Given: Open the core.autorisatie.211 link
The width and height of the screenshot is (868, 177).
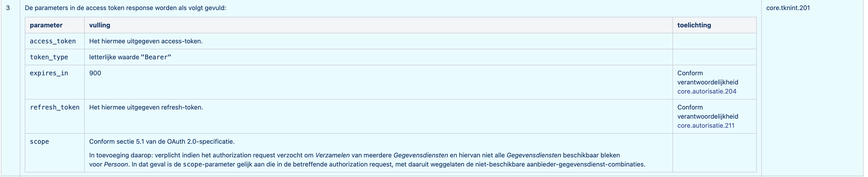Looking at the screenshot, I should point(706,126).
